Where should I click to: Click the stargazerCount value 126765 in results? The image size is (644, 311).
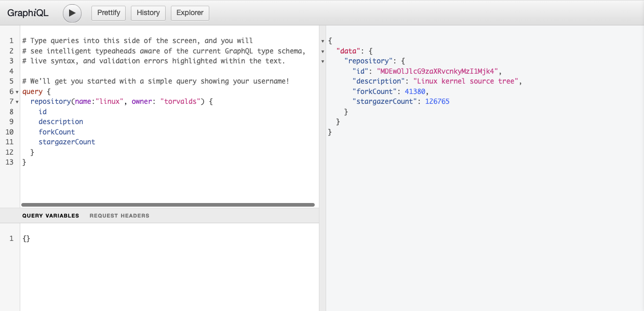[x=437, y=101]
